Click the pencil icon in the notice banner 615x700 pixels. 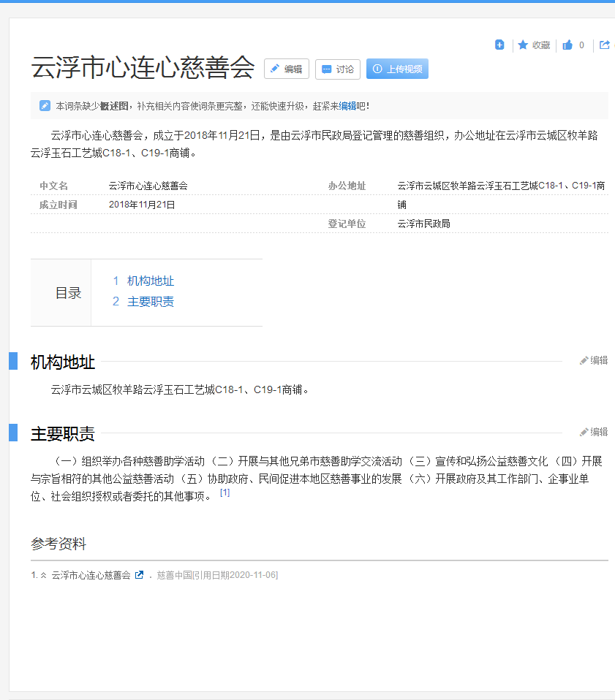coord(45,106)
